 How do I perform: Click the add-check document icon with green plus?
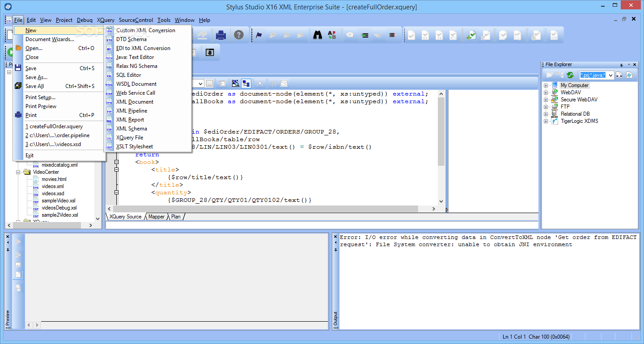pyautogui.click(x=471, y=35)
